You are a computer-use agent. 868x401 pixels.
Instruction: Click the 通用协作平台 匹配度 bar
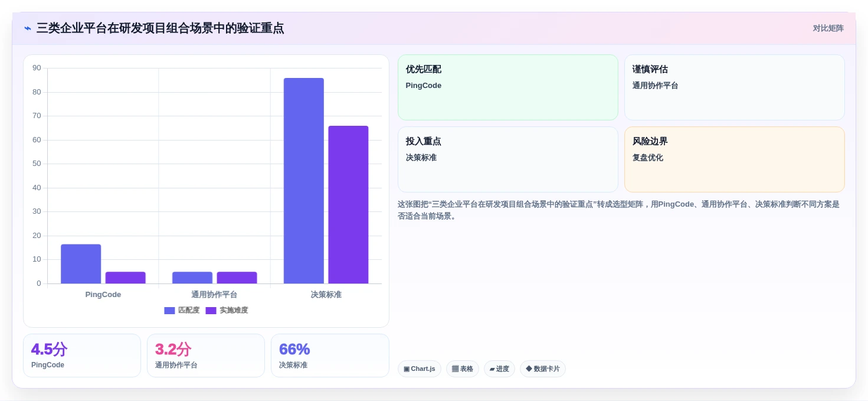tap(192, 278)
